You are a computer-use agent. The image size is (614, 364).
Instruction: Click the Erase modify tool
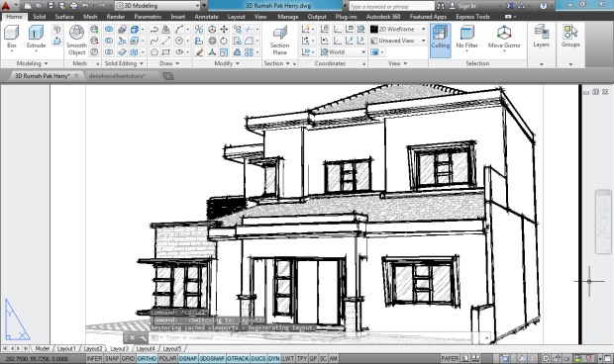pos(199,52)
